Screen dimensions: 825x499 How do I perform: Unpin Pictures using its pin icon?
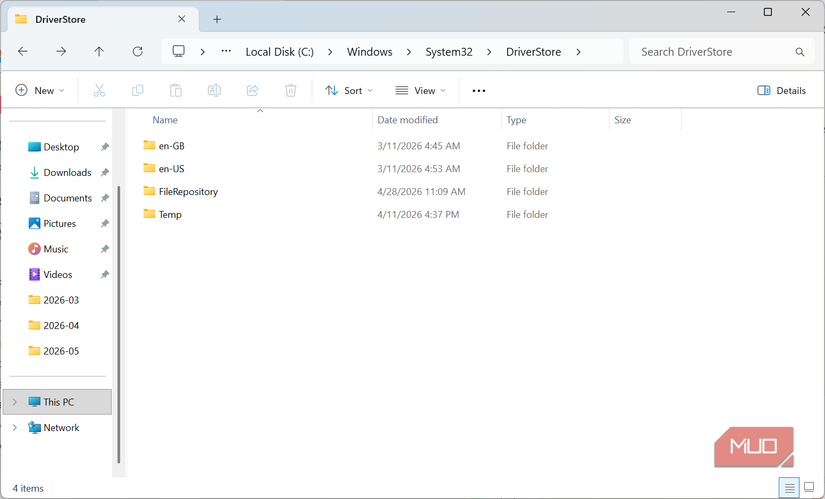pos(105,224)
